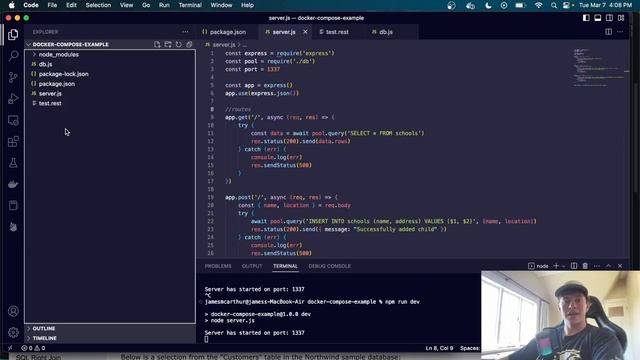Click line number 18 in the gutter
This screenshot has height=360, width=640.
(211, 189)
